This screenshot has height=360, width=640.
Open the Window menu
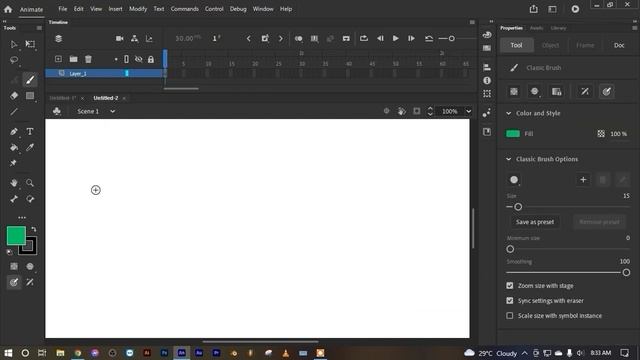click(x=263, y=9)
